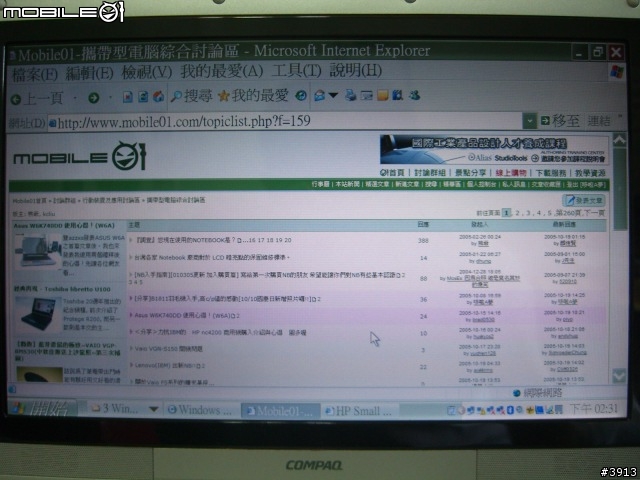The image size is (640, 480).
Task: Click the Search (搜尋) magnifier button
Action: pyautogui.click(x=191, y=96)
